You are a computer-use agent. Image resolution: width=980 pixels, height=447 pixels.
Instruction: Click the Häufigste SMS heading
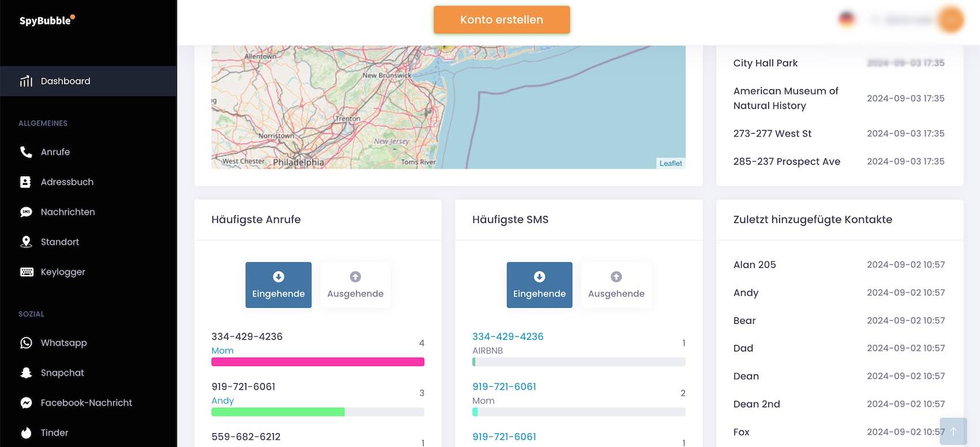click(x=510, y=219)
